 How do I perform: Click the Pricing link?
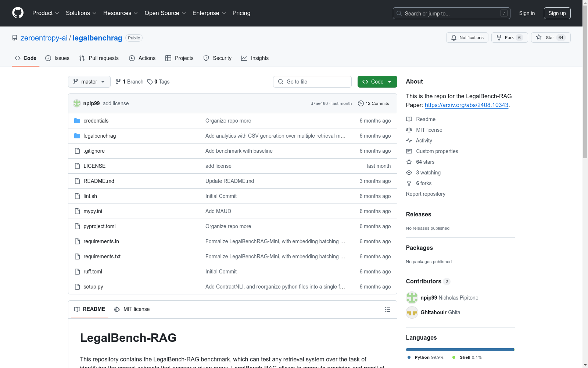[241, 13]
